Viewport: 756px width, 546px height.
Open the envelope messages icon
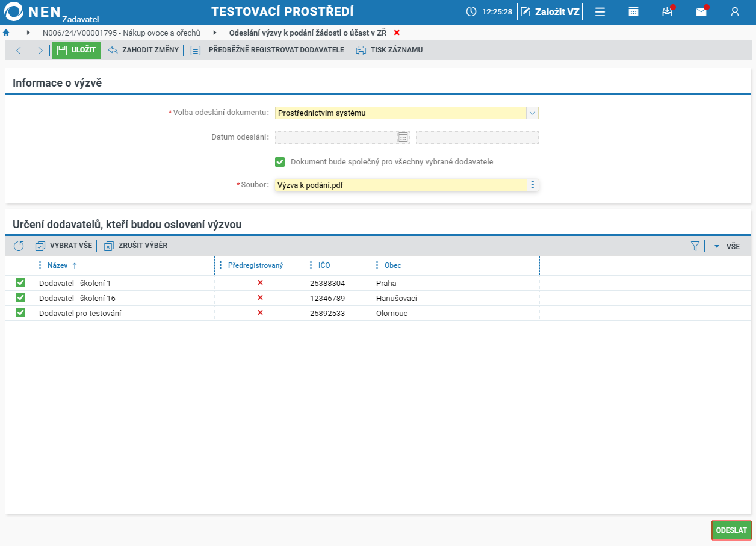(701, 11)
